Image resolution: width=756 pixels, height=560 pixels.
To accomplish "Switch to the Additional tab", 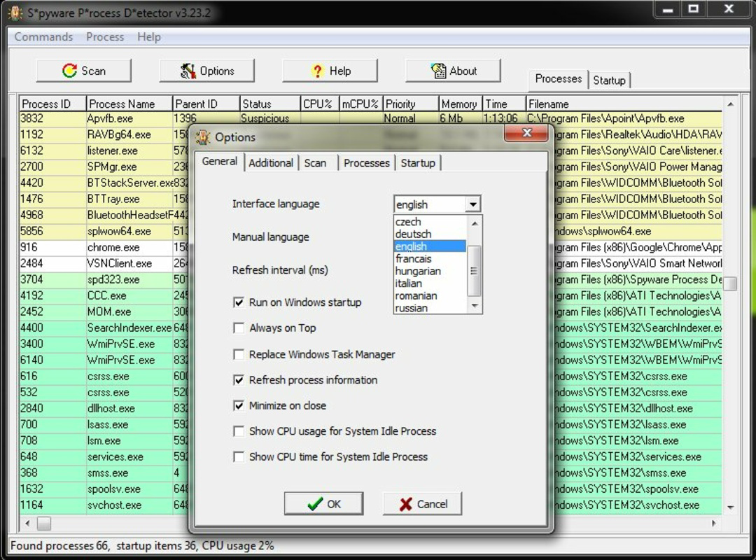I will point(271,162).
